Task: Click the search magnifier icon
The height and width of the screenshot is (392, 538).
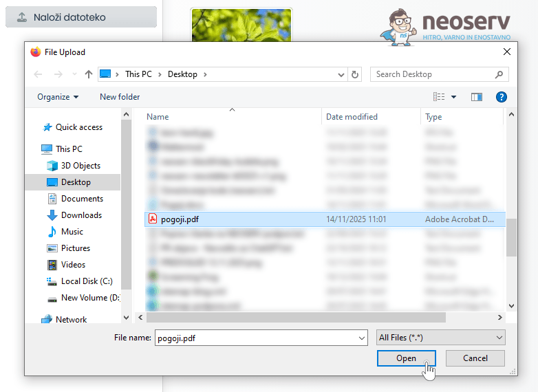Action: (499, 74)
